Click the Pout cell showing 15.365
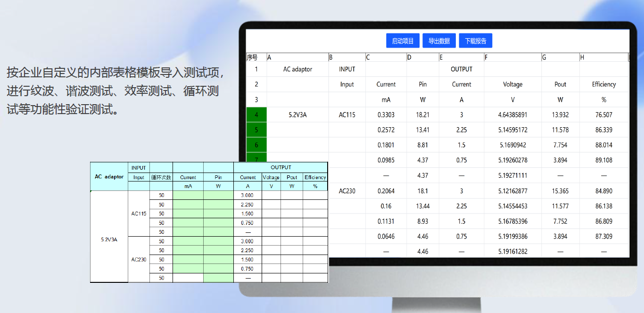Viewport: 644px width, 313px height. 560,191
